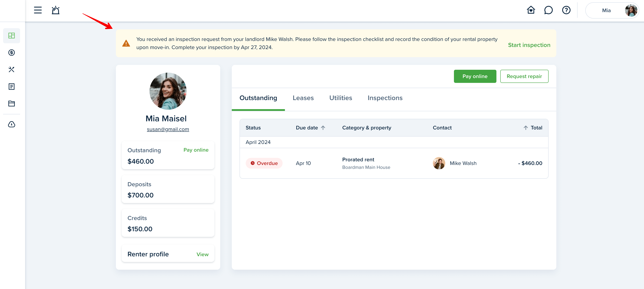The image size is (644, 289).
Task: Click the Contact column header
Action: coord(442,128)
